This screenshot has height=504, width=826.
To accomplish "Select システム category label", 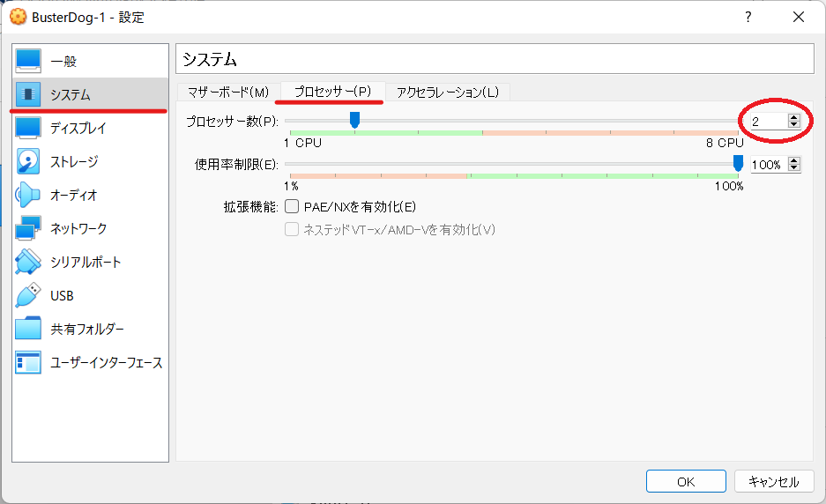I will pyautogui.click(x=71, y=95).
